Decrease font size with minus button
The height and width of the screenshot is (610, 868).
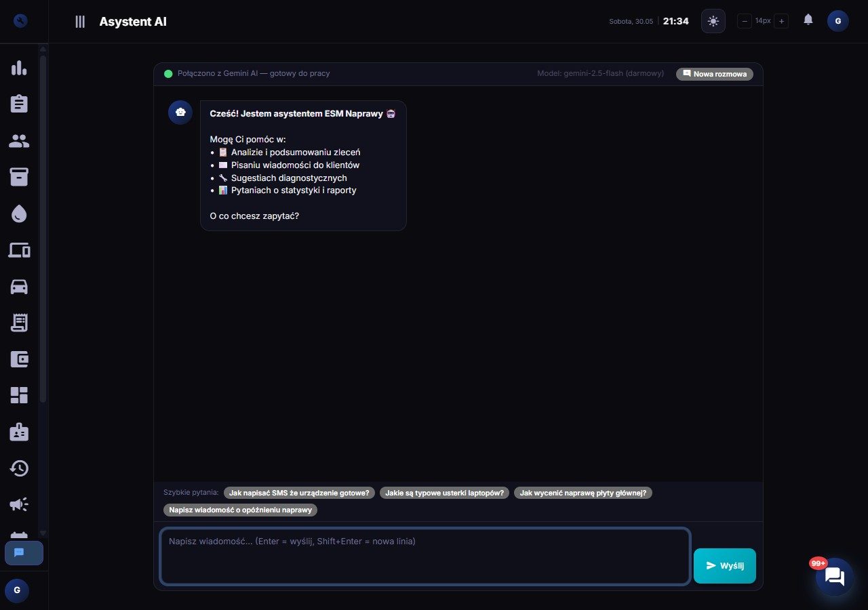coord(745,21)
